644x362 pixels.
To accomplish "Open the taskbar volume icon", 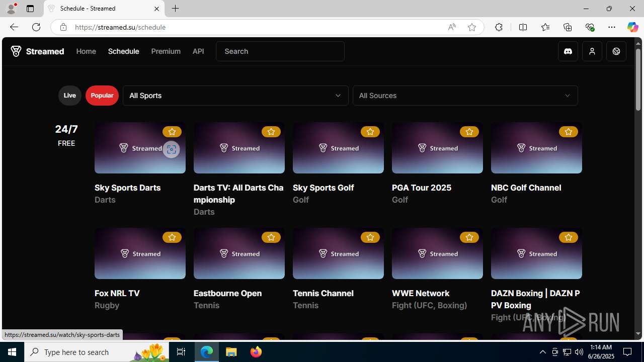I will pyautogui.click(x=579, y=352).
